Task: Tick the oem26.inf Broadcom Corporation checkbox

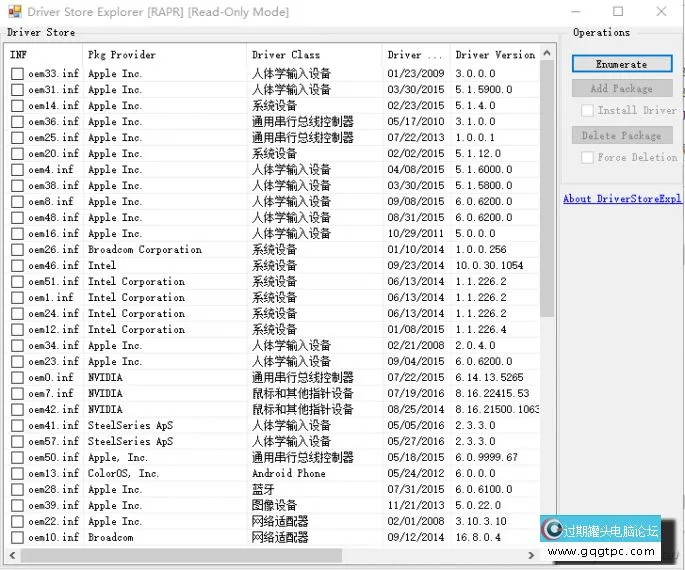Action: tap(17, 250)
